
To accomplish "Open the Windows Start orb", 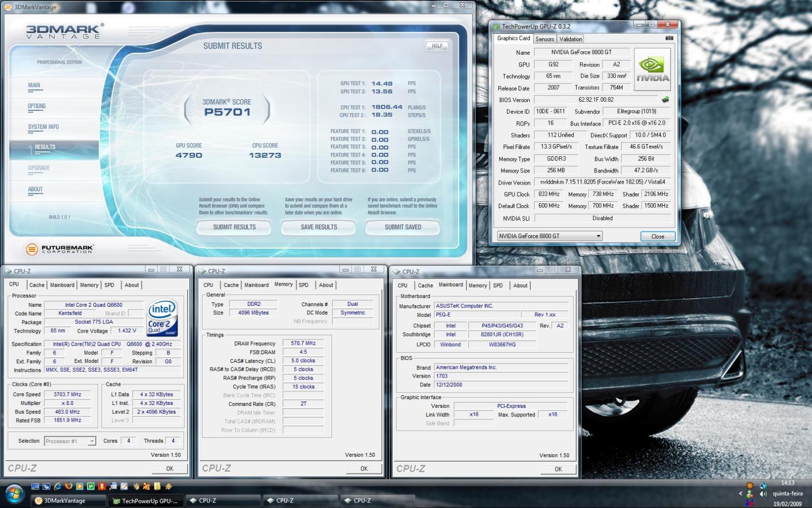I will [x=14, y=494].
